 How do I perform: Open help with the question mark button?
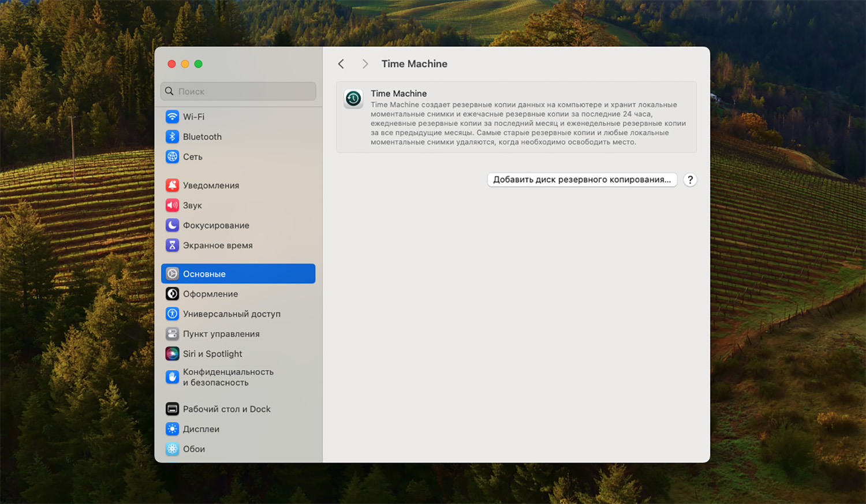pyautogui.click(x=690, y=180)
